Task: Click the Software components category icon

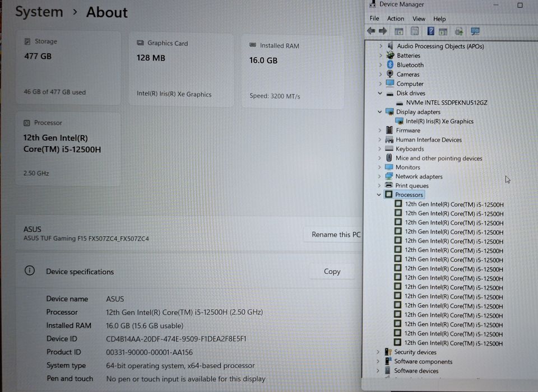Action: [x=388, y=361]
